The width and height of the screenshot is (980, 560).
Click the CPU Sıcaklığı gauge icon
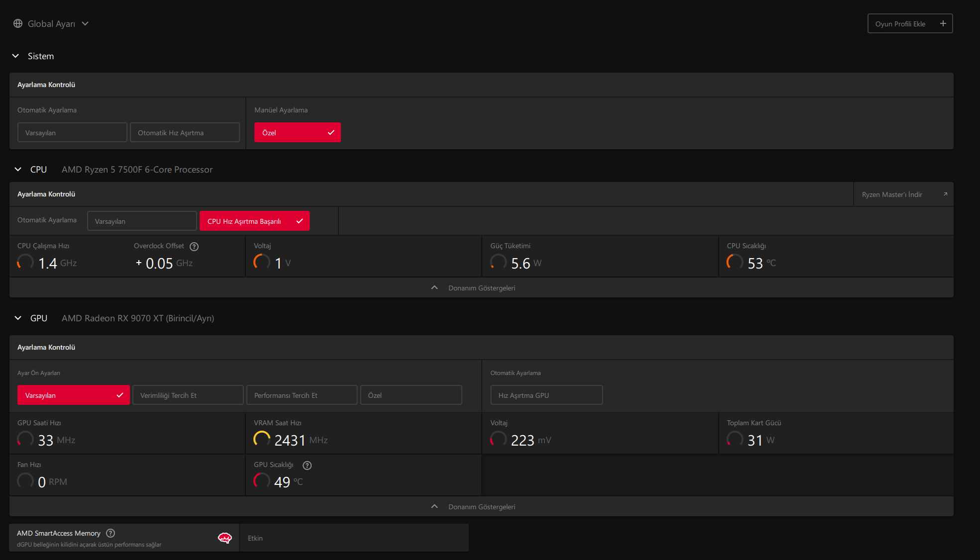tap(735, 262)
